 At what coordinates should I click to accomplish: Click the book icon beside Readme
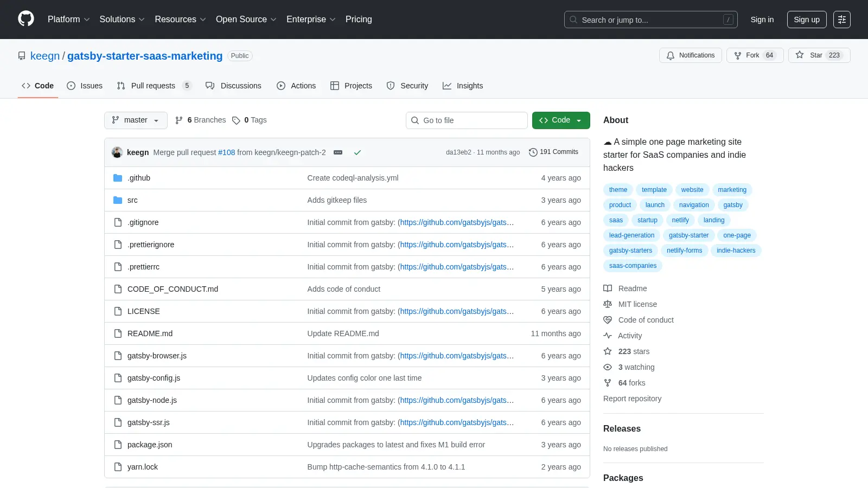(608, 288)
